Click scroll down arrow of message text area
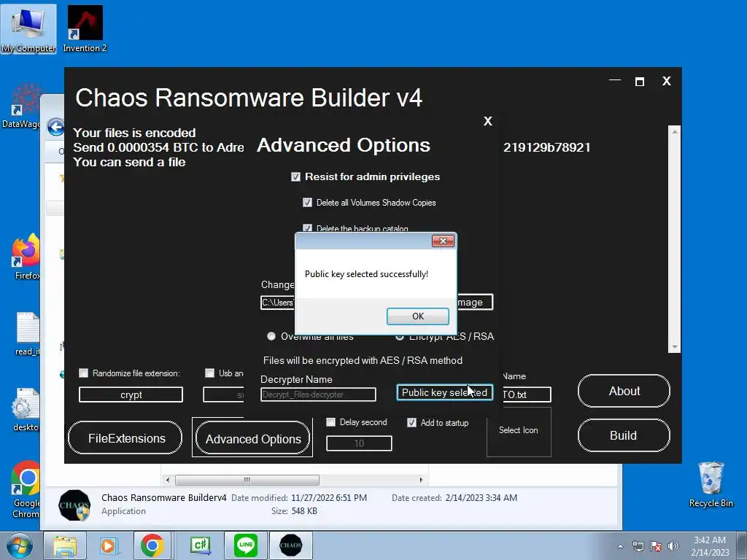 (x=675, y=346)
